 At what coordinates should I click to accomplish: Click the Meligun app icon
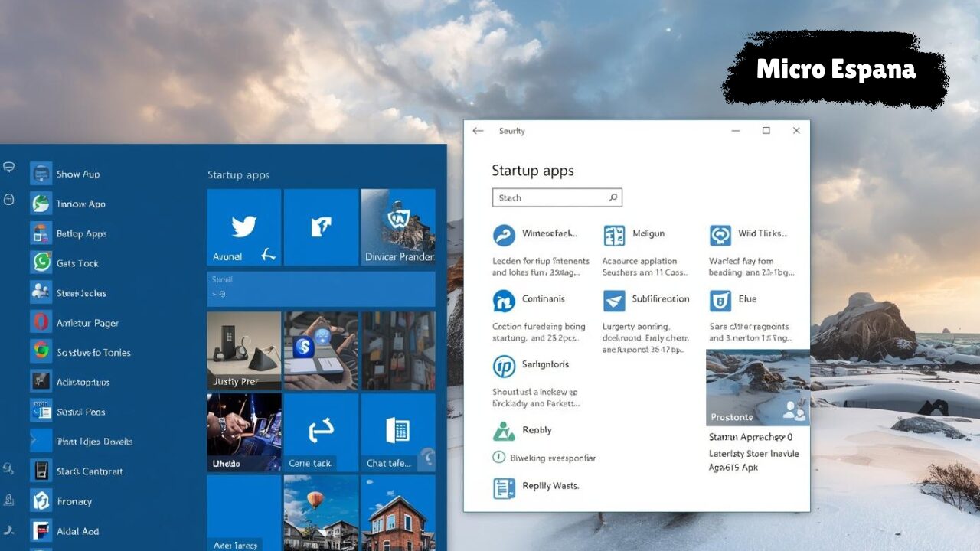pyautogui.click(x=614, y=236)
